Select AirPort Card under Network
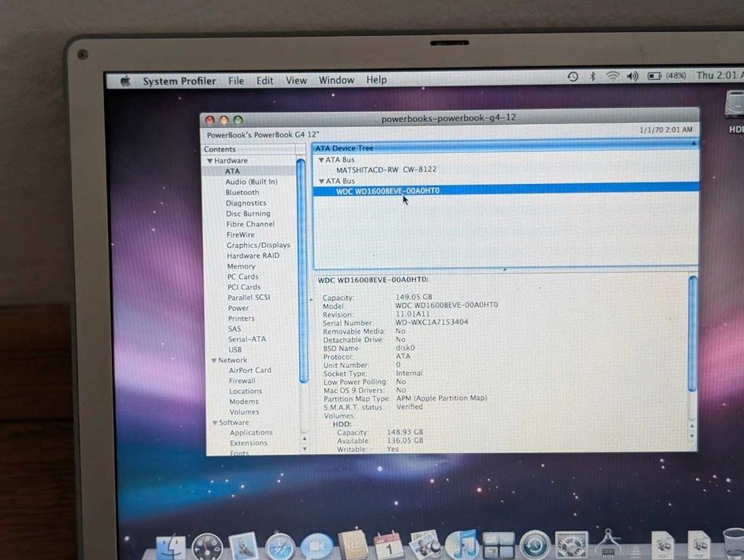744x560 pixels. (x=250, y=370)
